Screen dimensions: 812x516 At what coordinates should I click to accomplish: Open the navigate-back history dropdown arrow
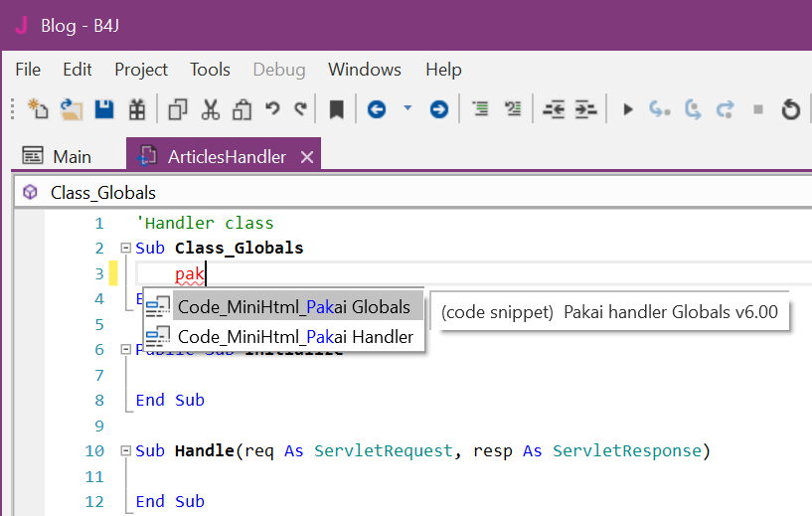click(x=407, y=107)
